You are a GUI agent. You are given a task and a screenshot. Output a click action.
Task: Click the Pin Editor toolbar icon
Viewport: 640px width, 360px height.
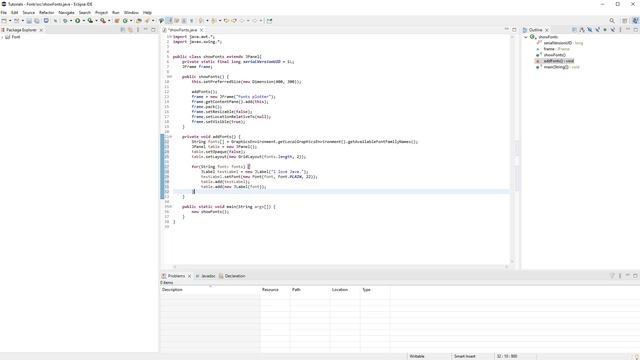(269, 20)
